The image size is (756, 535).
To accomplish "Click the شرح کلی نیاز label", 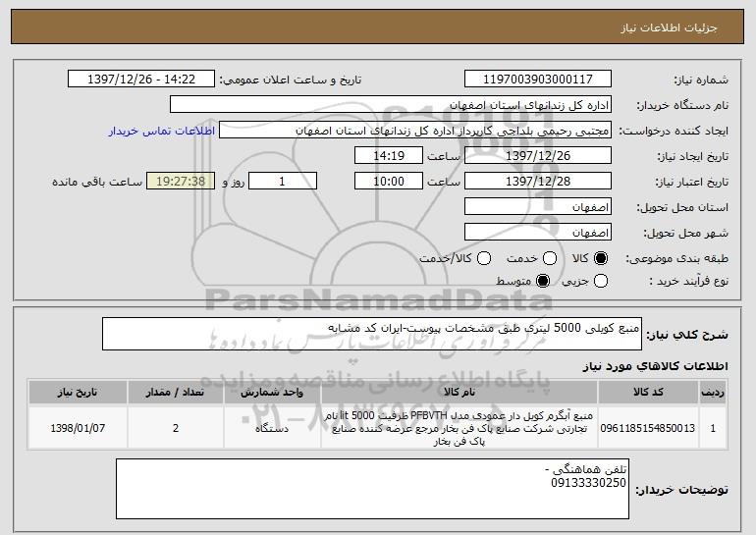I will (x=687, y=335).
